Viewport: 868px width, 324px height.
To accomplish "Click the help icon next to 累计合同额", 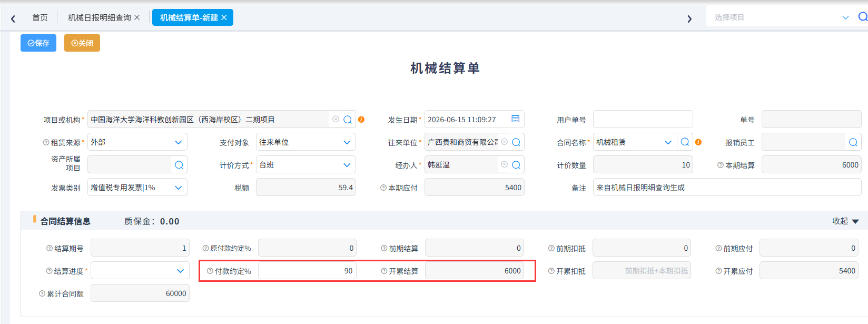I will click(x=42, y=293).
